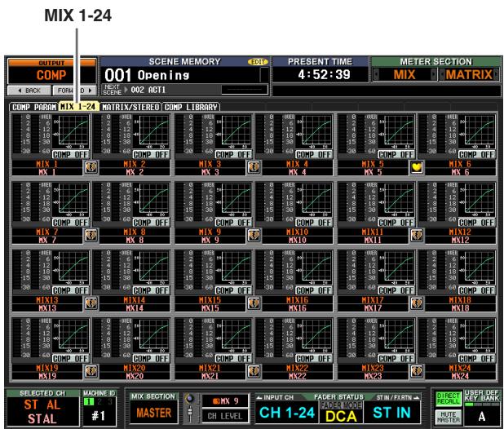Select machine ID 1 indicator
Image resolution: width=504 pixels, height=429 pixels.
pyautogui.click(x=88, y=402)
